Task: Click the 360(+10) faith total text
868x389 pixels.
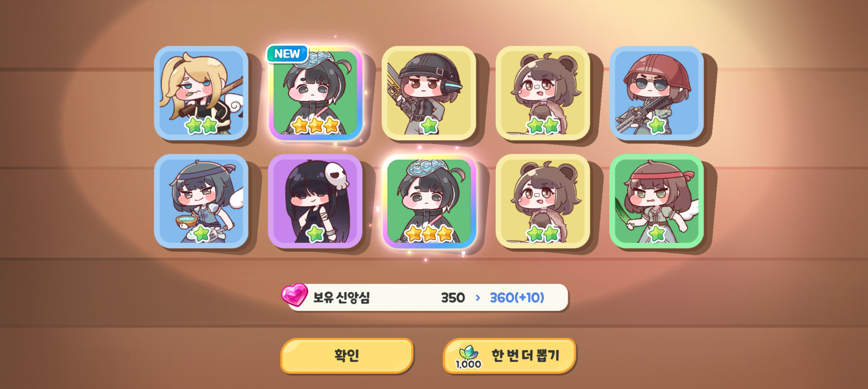Action: [517, 298]
